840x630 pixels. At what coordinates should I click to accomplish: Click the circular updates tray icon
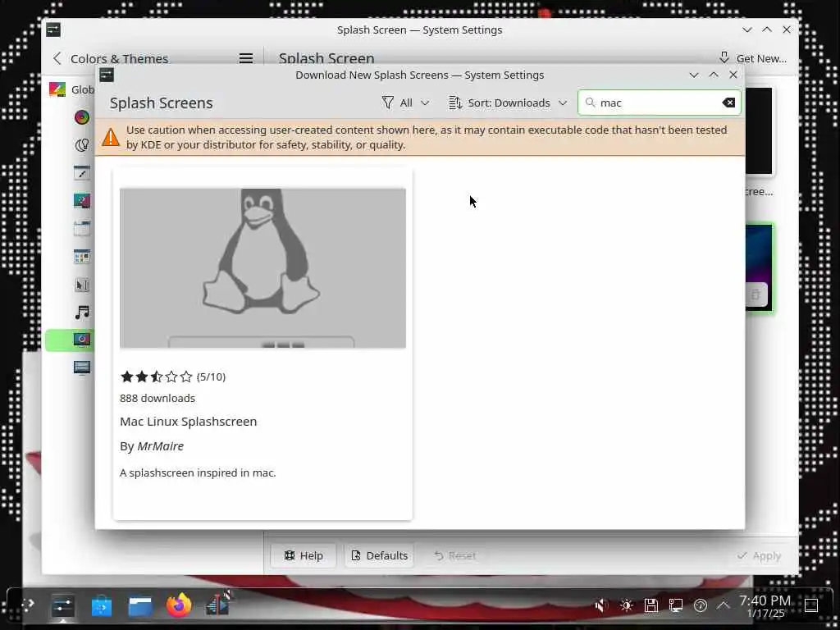pos(701,605)
